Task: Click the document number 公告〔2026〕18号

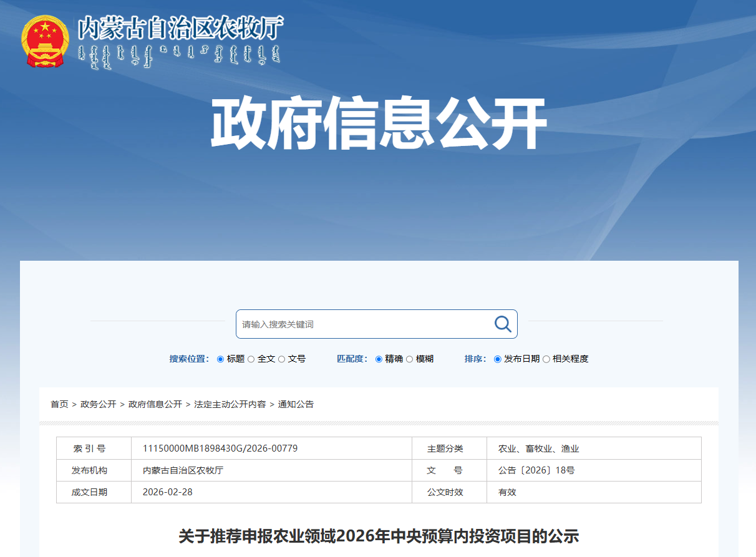Action: click(536, 470)
